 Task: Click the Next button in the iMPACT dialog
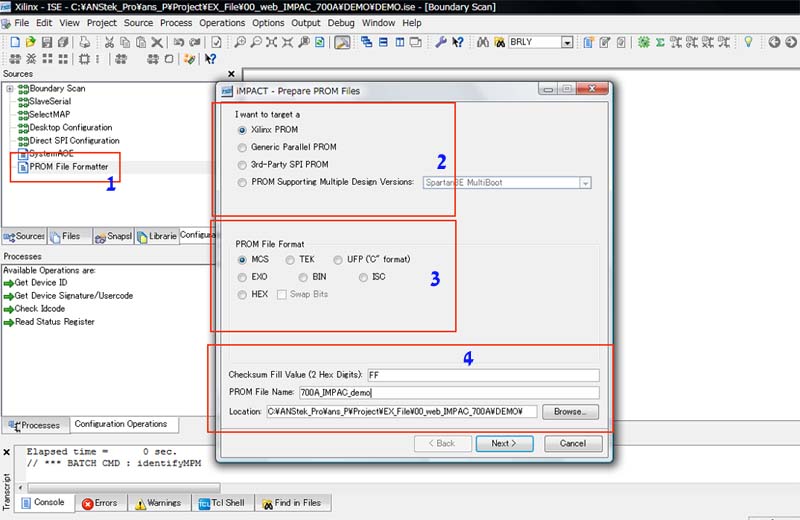click(x=504, y=443)
